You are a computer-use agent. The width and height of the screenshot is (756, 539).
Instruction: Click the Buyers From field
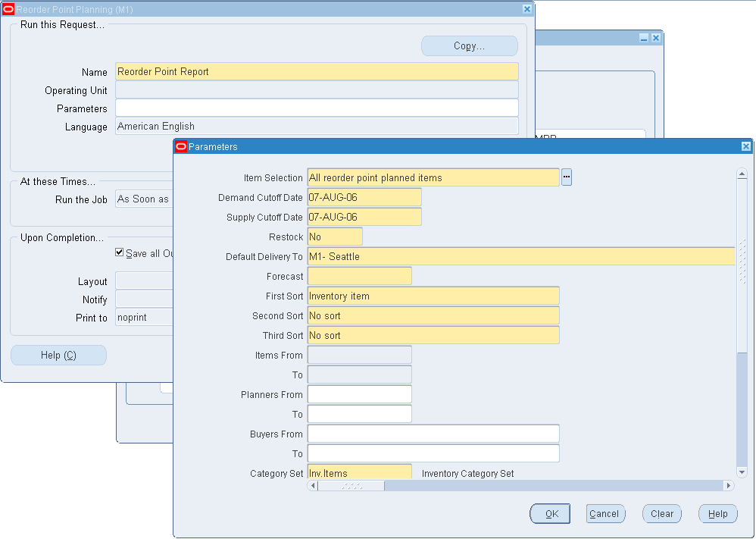coord(433,434)
